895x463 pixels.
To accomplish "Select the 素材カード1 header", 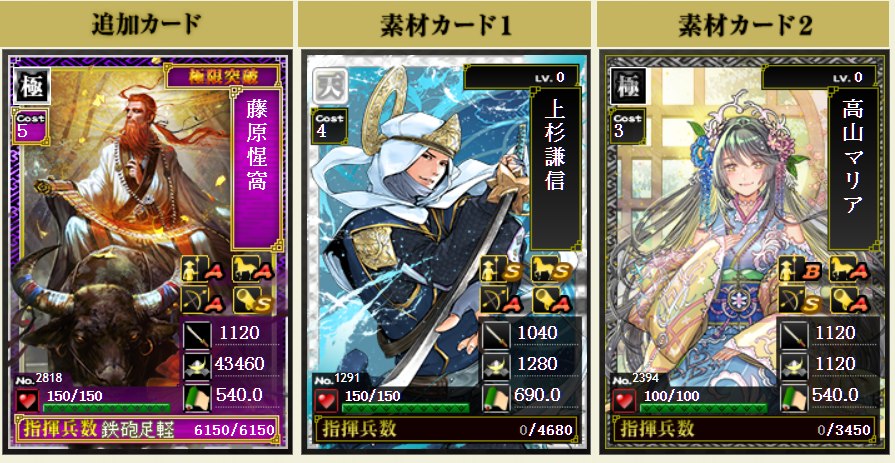I will point(445,25).
